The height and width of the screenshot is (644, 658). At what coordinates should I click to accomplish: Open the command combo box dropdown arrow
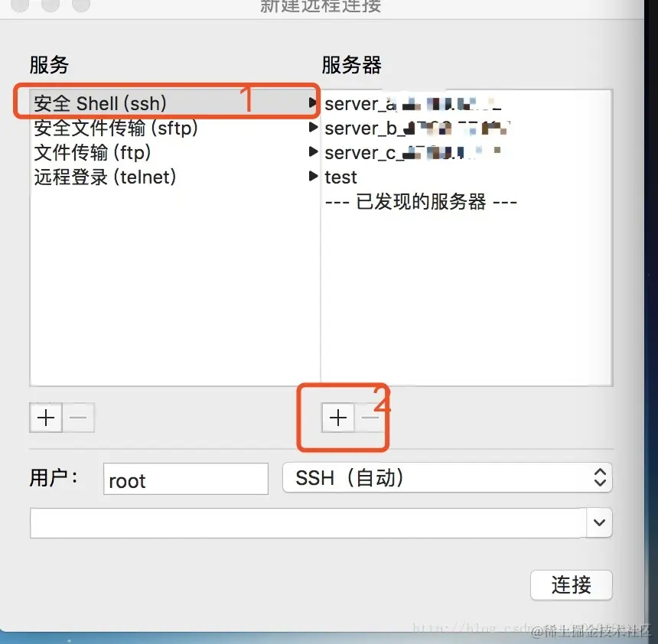click(599, 522)
